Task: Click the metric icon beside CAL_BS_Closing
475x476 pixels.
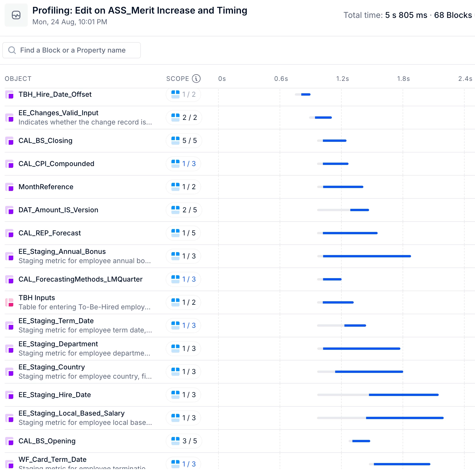Action: pyautogui.click(x=10, y=141)
